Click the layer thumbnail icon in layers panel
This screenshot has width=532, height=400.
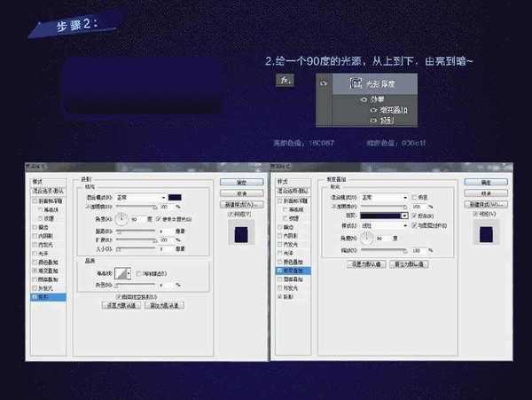click(356, 83)
